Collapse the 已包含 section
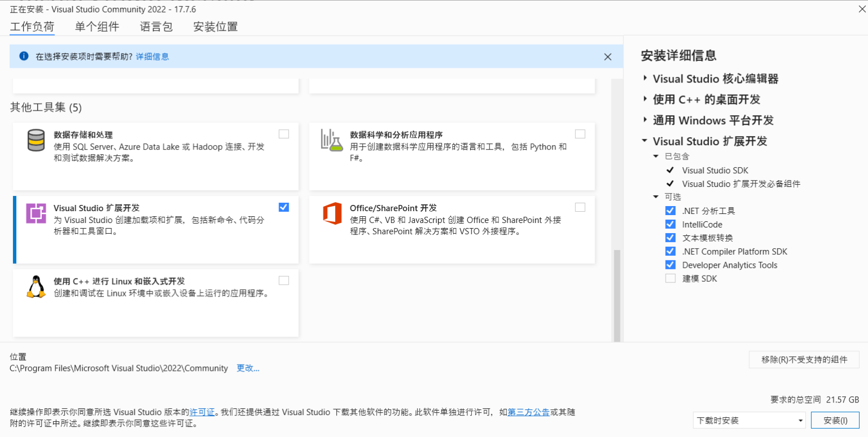 pyautogui.click(x=656, y=156)
